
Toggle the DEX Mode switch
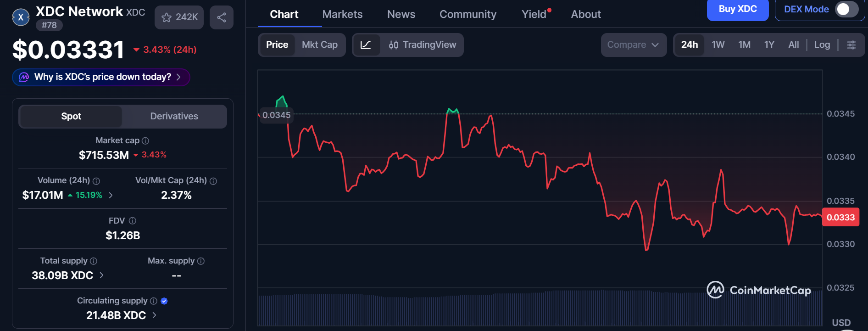coord(846,9)
